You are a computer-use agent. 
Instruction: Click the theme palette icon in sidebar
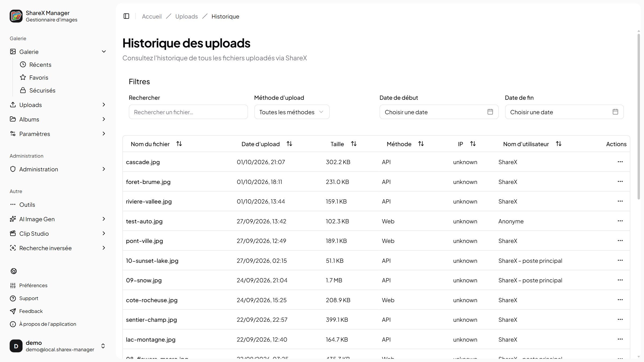coord(14,271)
